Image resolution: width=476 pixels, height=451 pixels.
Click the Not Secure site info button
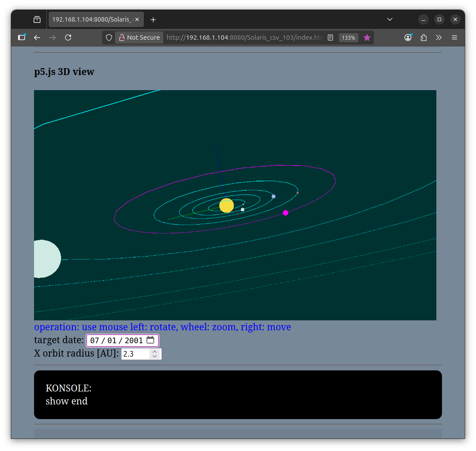pos(139,38)
